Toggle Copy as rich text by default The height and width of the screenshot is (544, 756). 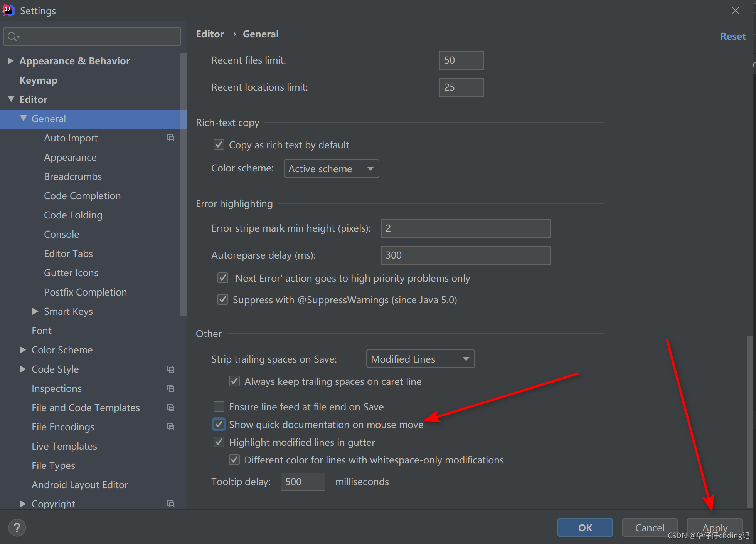[219, 145]
